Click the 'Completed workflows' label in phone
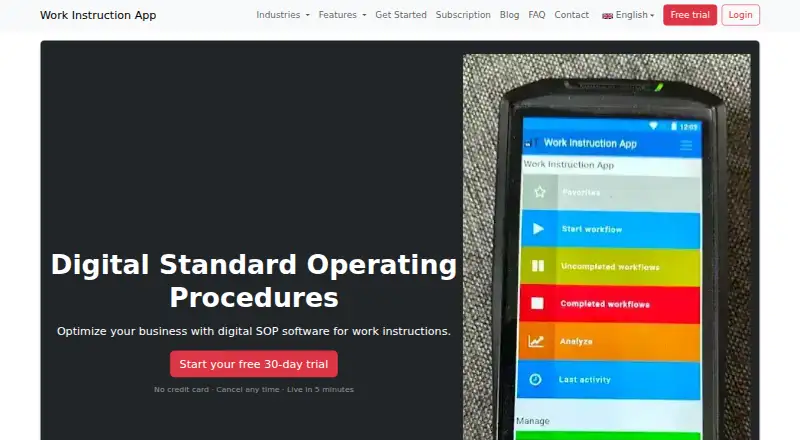The image size is (800, 440). (x=605, y=304)
